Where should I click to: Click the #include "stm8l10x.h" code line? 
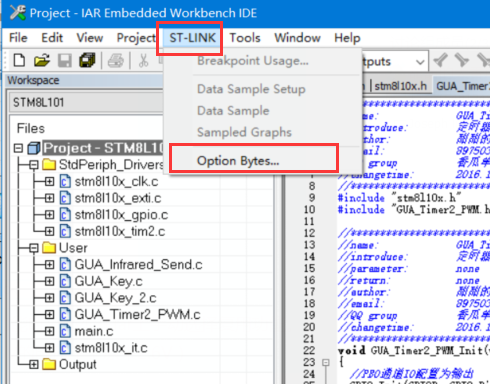(399, 198)
